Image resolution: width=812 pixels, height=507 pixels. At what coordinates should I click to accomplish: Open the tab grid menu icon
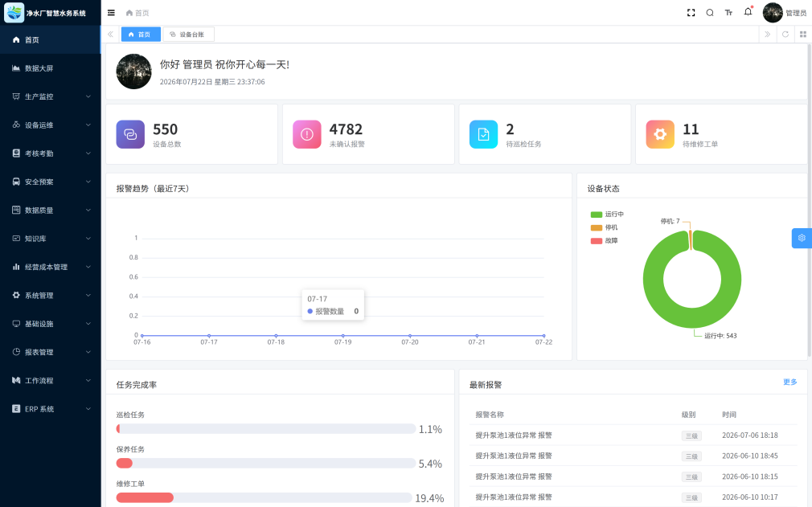pos(802,34)
